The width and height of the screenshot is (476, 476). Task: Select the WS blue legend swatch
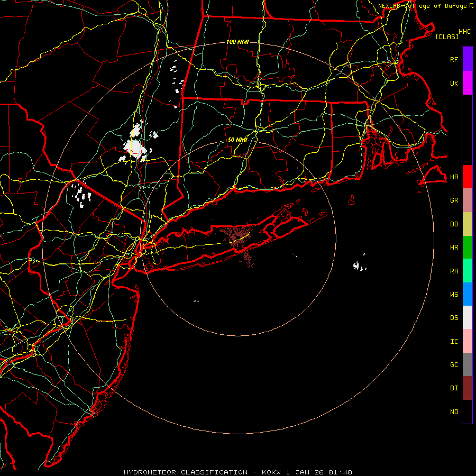point(467,294)
